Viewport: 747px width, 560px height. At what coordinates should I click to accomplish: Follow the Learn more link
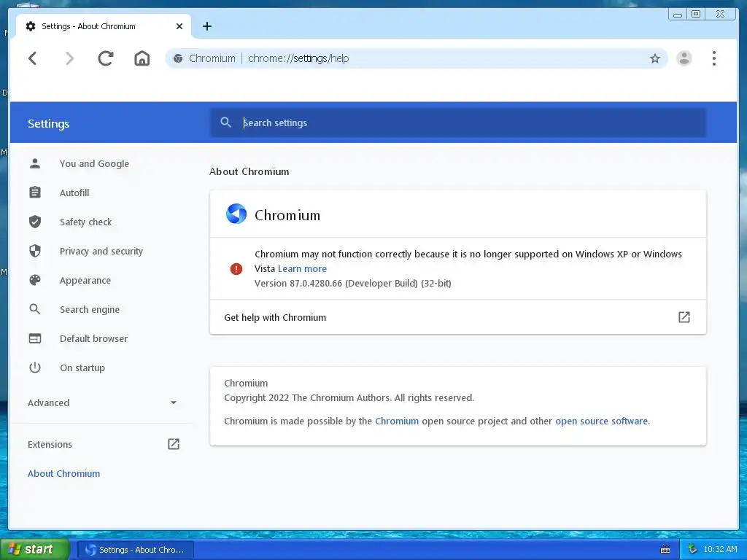[x=302, y=268]
